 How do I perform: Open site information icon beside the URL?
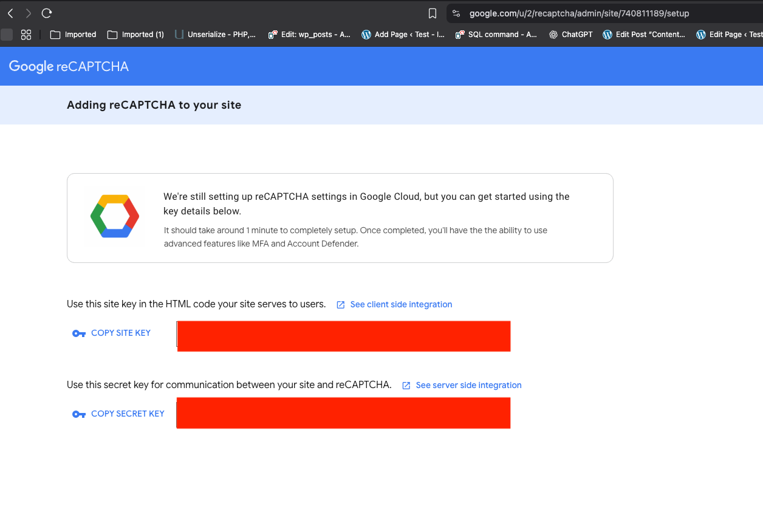[x=457, y=13]
